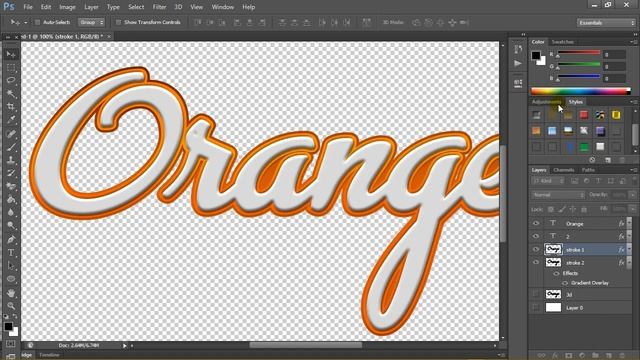Click the foreground color swatch in Color panel

click(536, 56)
